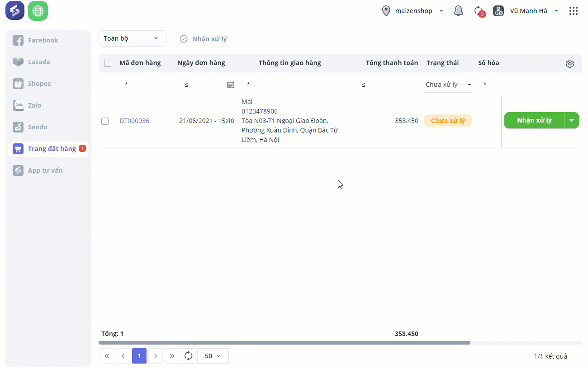
Task: Click the check-circle icon beside Nhận xử lý
Action: point(184,39)
